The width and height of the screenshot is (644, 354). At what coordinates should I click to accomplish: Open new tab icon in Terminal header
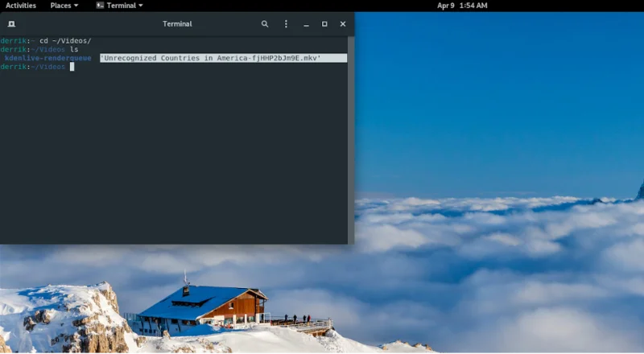click(x=11, y=24)
